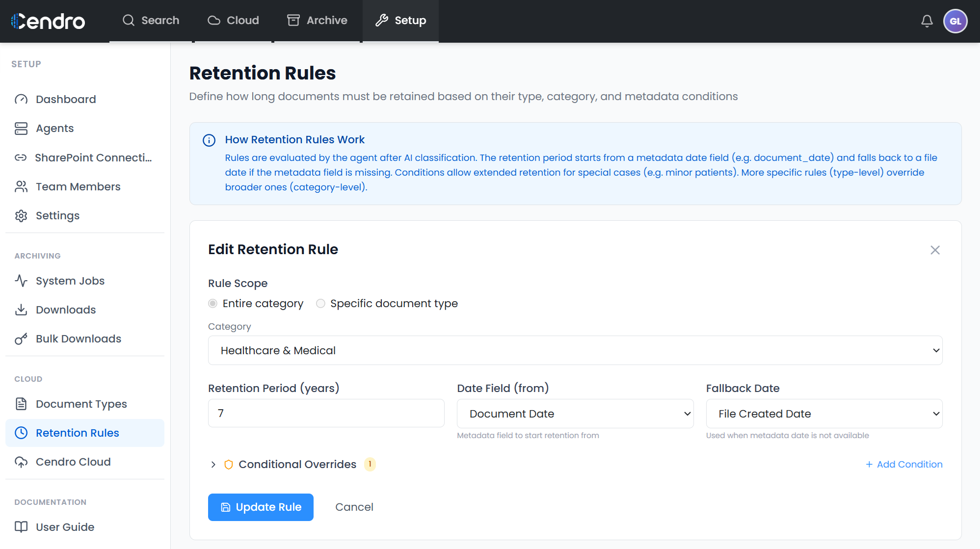980x549 pixels.
Task: Click the Retention Period years input field
Action: click(x=326, y=413)
